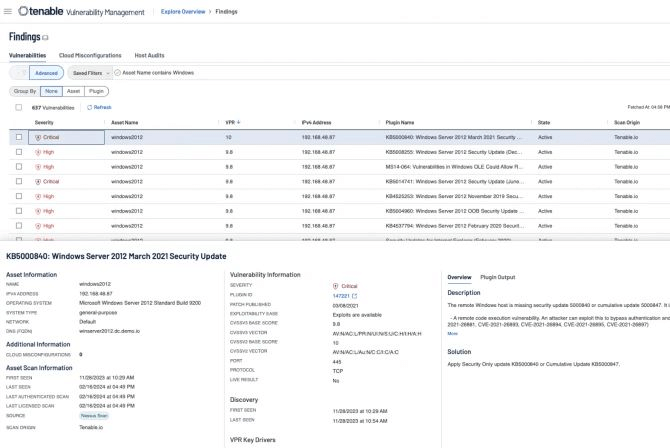Image resolution: width=670 pixels, height=448 pixels.
Task: Click winserver2012.dc.demo.io DNS value
Action: tap(109, 331)
